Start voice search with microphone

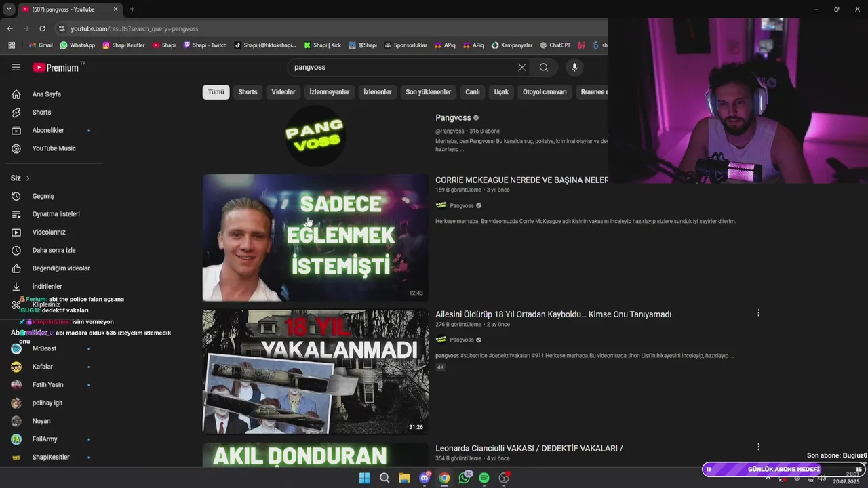point(574,67)
